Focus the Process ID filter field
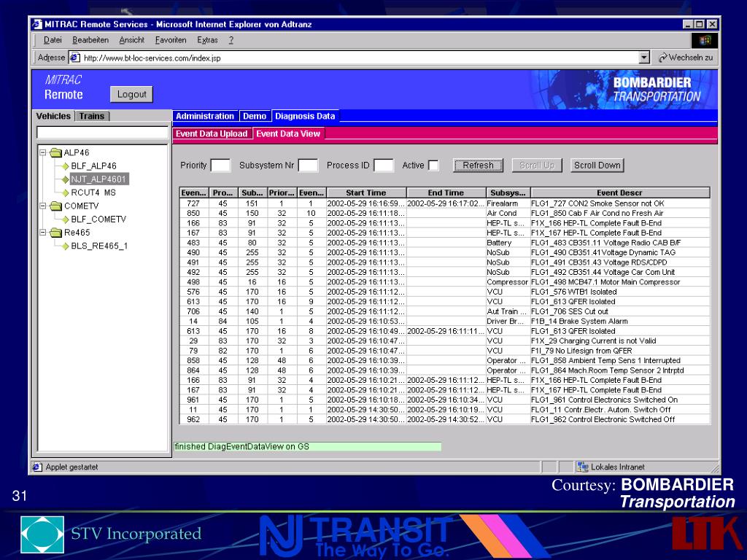The image size is (747, 560). coord(384,166)
